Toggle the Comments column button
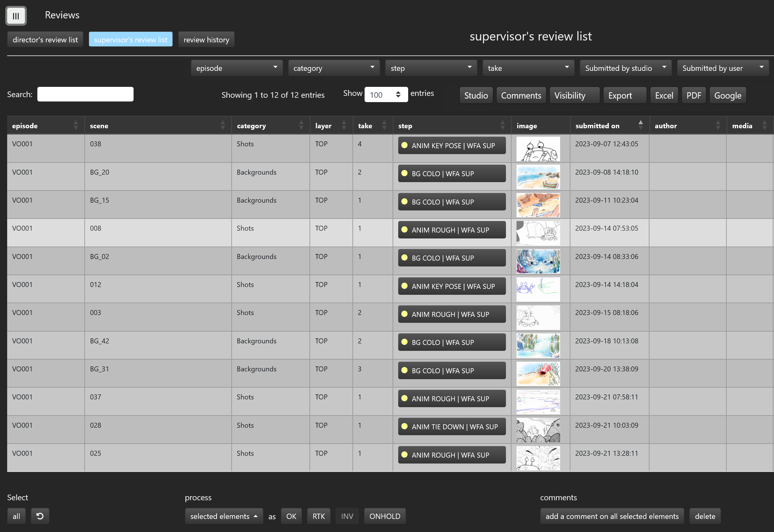This screenshot has height=532, width=774. point(521,95)
